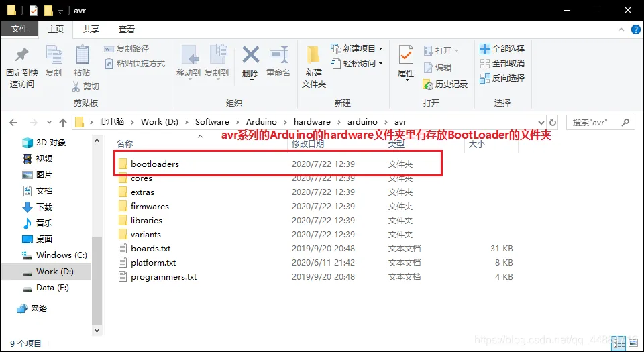Switch to the Share (共享) tab
Viewport: 644px width, 352px height.
tap(91, 29)
